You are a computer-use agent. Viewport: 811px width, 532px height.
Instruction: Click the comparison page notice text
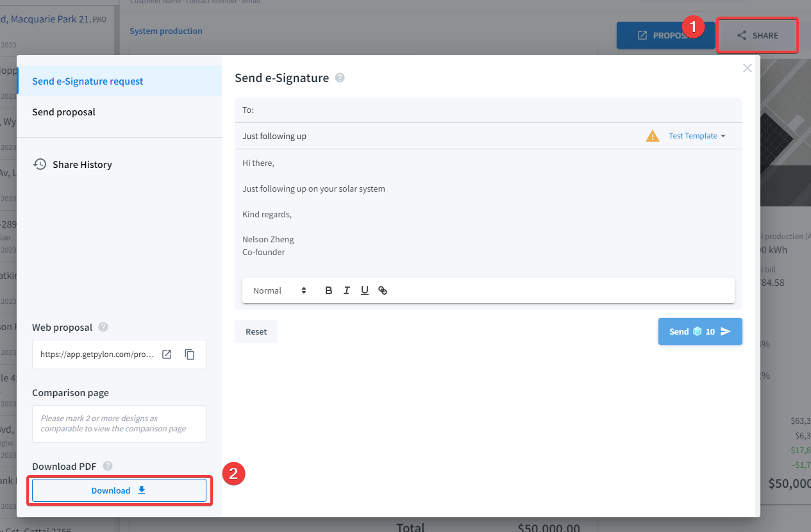click(x=113, y=424)
